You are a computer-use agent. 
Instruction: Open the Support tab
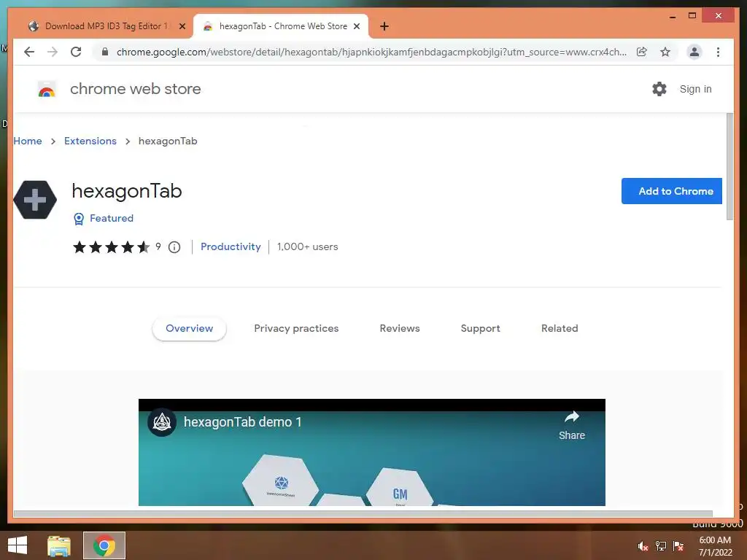(480, 329)
